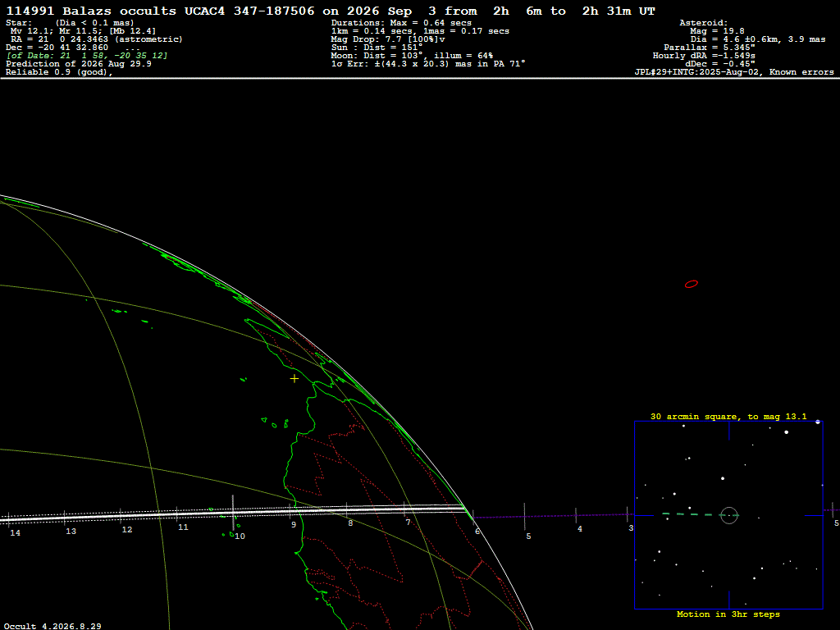Click the JPL#29+INTG orbit source text
840x630 pixels.
[x=734, y=72]
